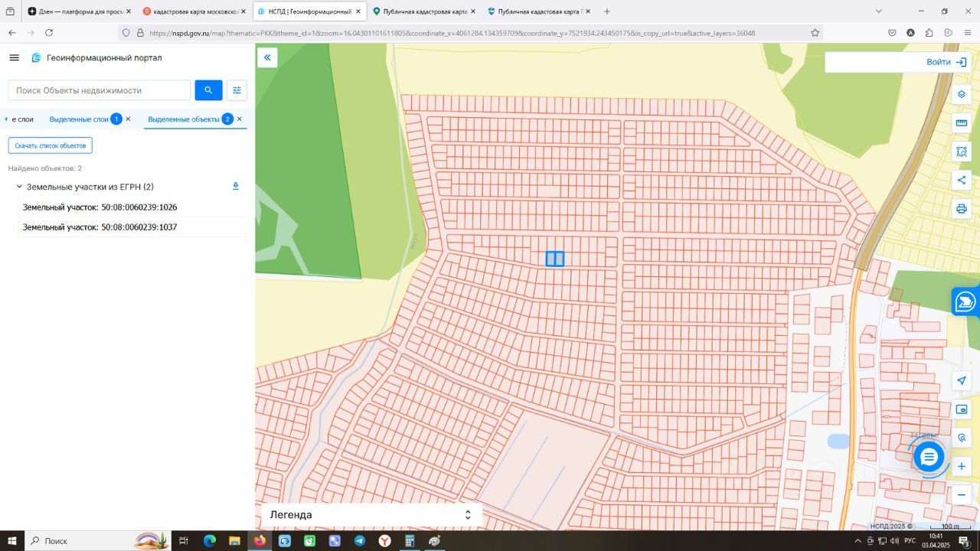Open a new browser tab
This screenshot has width=980, height=551.
(607, 11)
